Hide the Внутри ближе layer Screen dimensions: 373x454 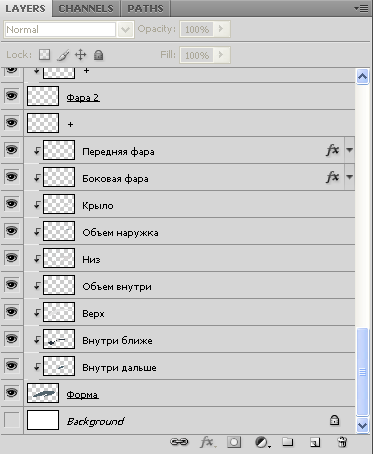pyautogui.click(x=12, y=339)
